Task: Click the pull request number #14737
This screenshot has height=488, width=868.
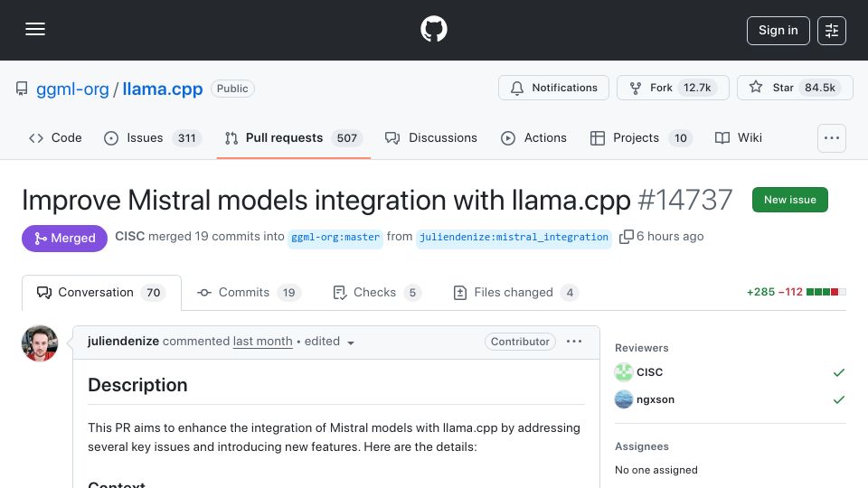Action: 684,200
